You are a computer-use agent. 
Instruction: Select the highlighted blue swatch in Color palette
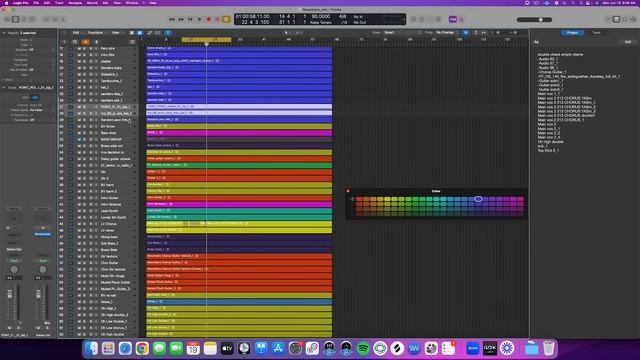click(478, 199)
